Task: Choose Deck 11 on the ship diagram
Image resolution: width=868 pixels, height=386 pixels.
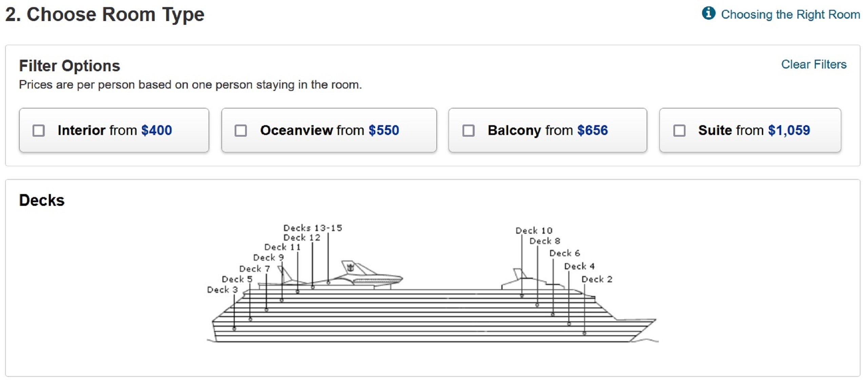Action: pos(282,247)
